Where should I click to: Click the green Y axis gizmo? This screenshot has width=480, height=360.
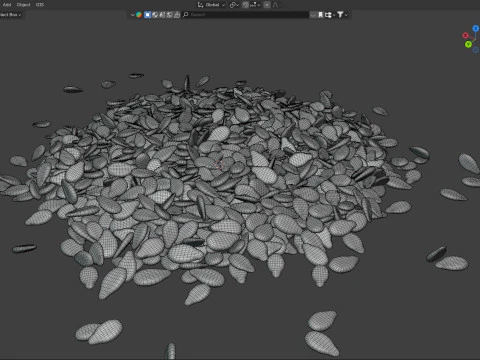coord(468,44)
